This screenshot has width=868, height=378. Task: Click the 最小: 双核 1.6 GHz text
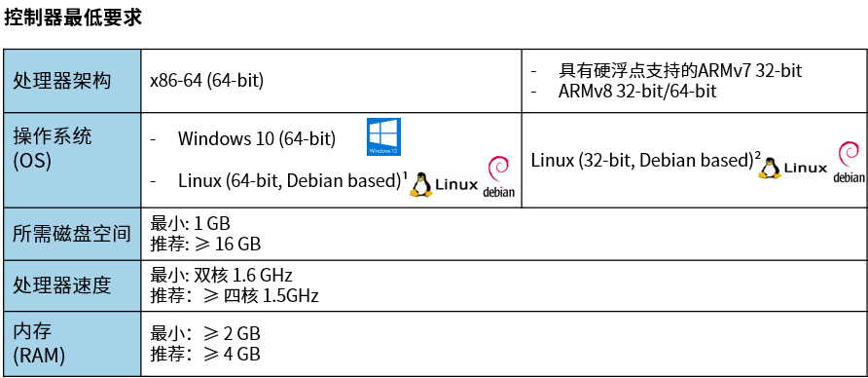(222, 275)
